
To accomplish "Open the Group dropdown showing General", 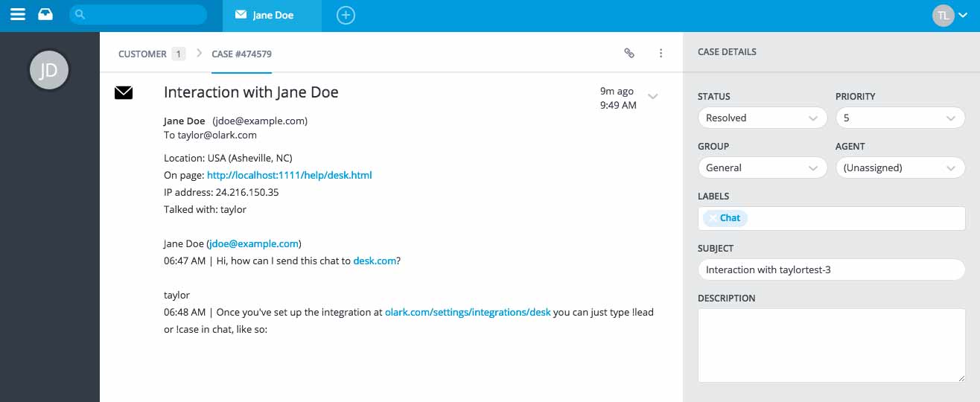I will (762, 167).
